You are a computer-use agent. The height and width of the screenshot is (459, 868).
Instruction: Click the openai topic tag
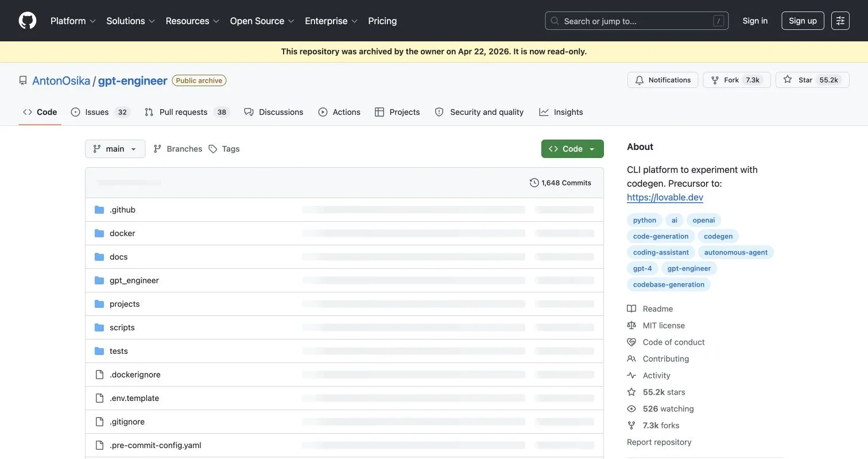coord(704,220)
